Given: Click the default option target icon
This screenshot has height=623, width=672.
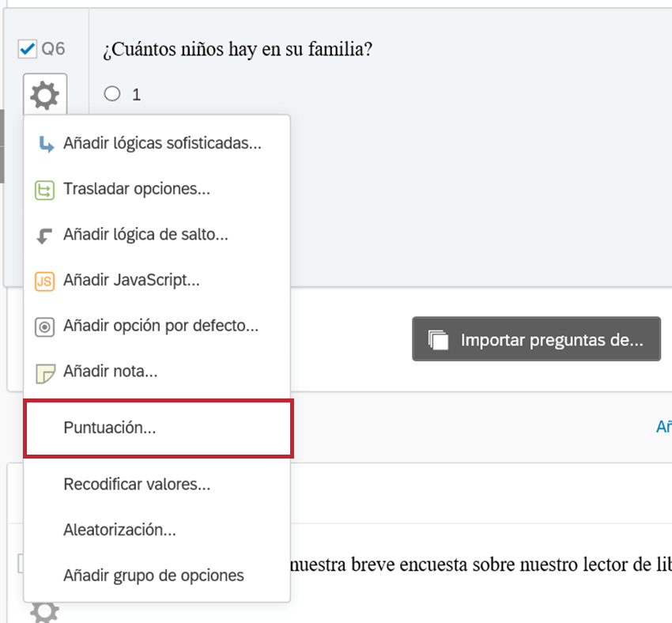Looking at the screenshot, I should coord(44,327).
